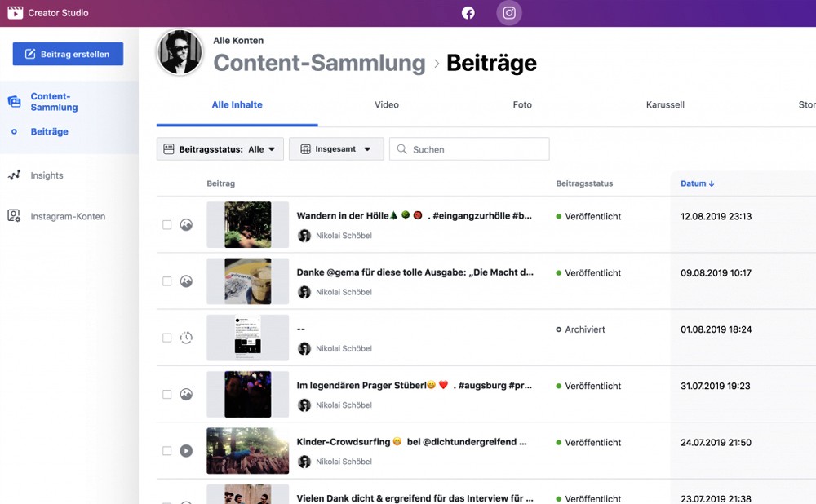Click the Instagram icon in top bar
This screenshot has width=816, height=504.
(509, 13)
